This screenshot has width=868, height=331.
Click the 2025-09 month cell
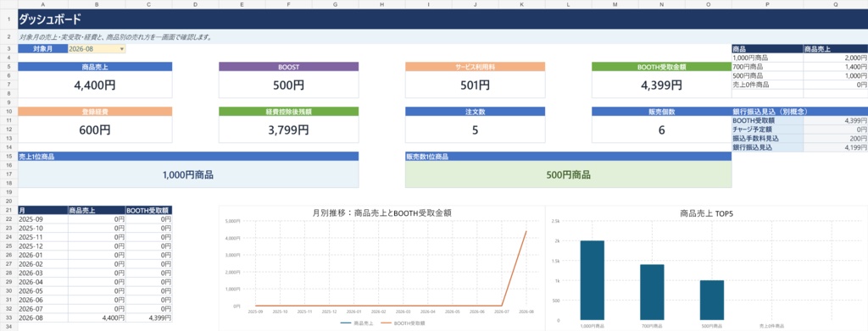click(43, 218)
